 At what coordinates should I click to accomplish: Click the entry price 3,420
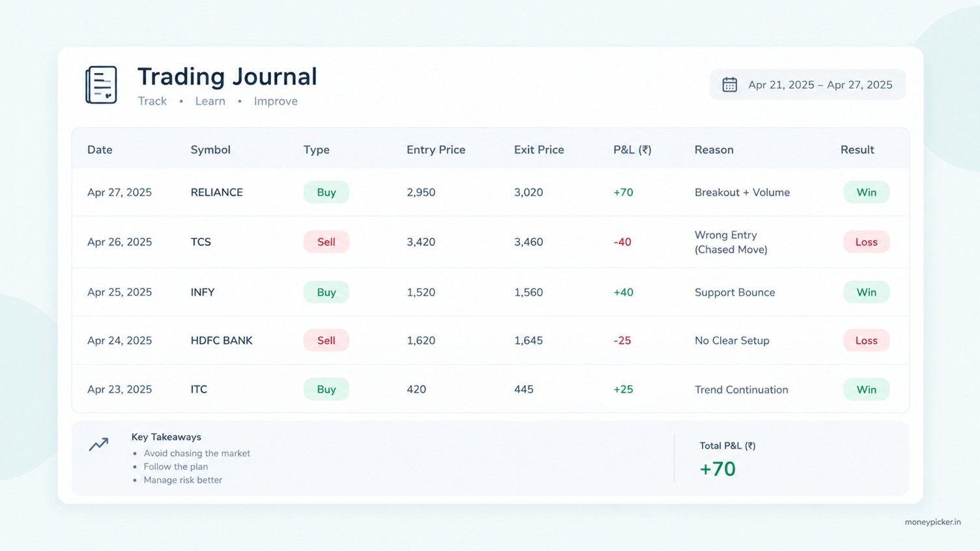(421, 242)
